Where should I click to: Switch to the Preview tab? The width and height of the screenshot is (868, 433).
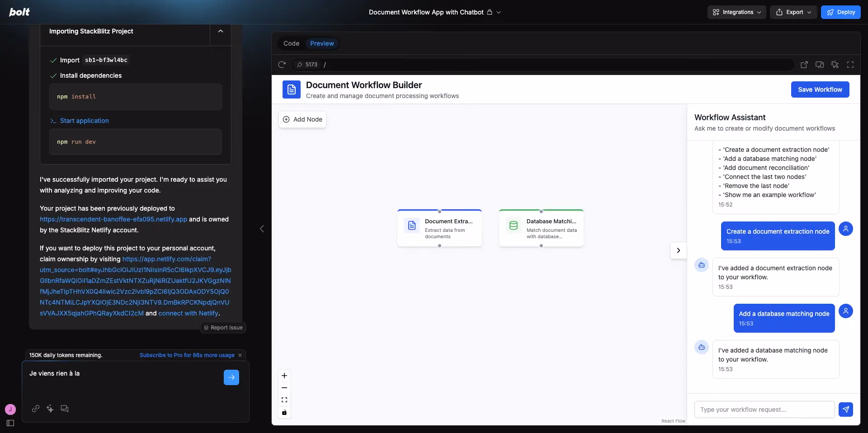pos(322,43)
